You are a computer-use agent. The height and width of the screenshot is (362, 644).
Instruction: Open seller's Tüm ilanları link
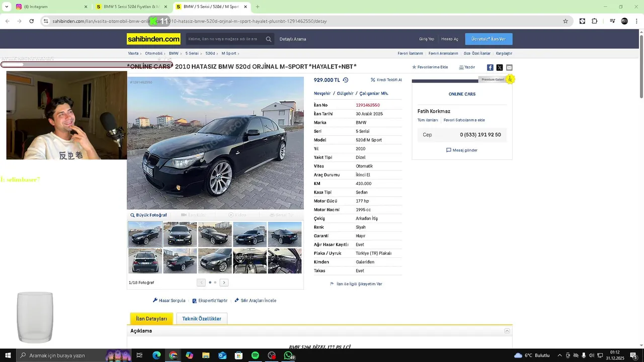tap(428, 120)
